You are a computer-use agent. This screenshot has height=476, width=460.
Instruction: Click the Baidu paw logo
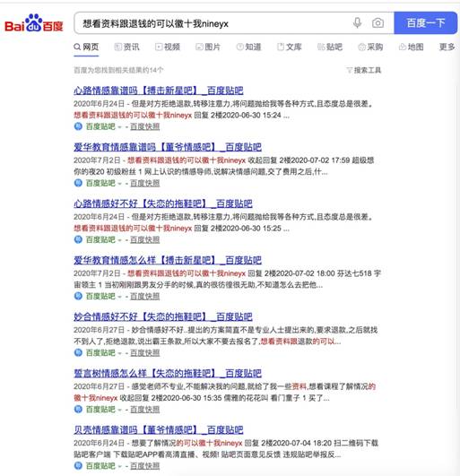tap(34, 22)
